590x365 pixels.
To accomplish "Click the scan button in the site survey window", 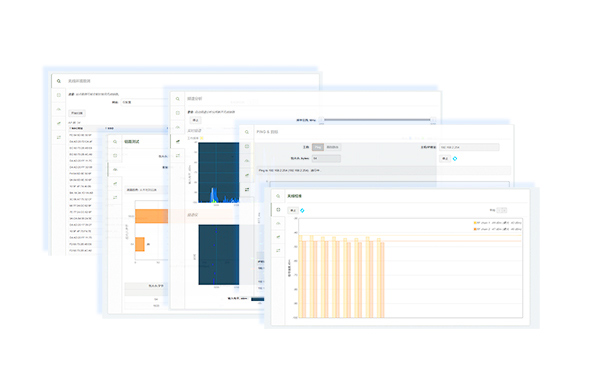I will [x=77, y=113].
